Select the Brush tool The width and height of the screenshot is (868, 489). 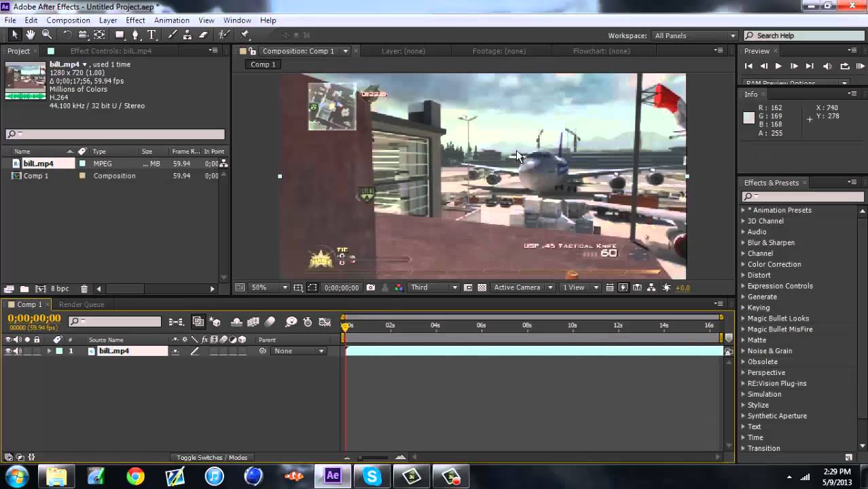point(173,35)
